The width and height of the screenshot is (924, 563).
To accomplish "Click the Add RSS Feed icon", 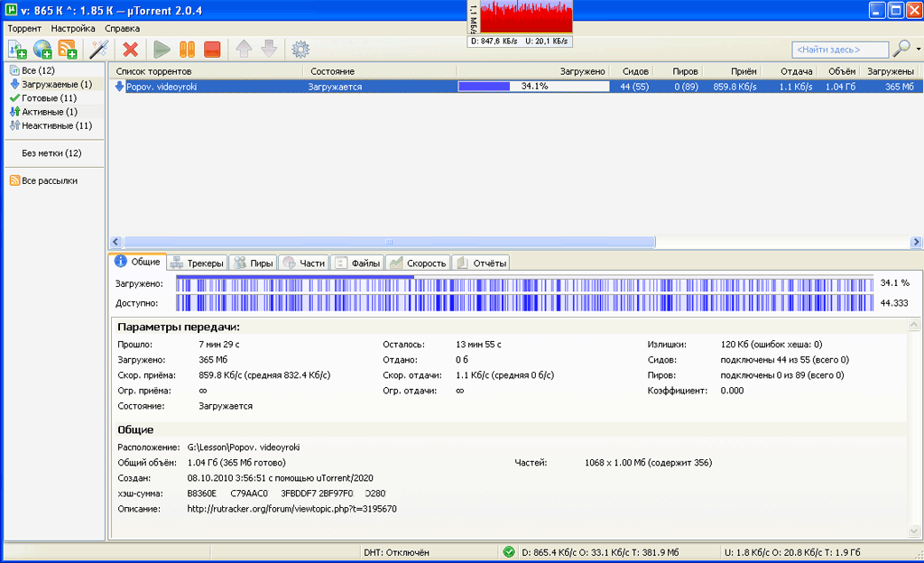I will (x=68, y=50).
